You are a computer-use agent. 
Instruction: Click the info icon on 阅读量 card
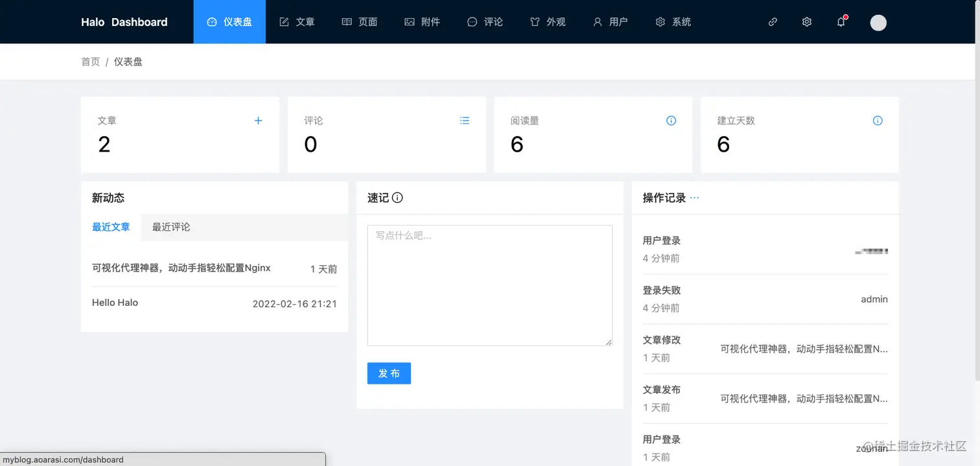click(671, 121)
